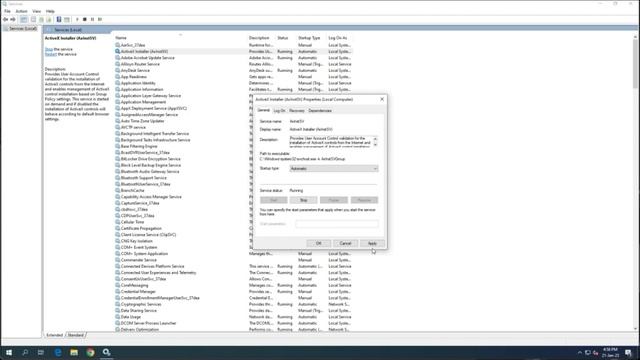The width and height of the screenshot is (640, 360).
Task: Click Cancel in the Properties dialog
Action: coord(345,243)
